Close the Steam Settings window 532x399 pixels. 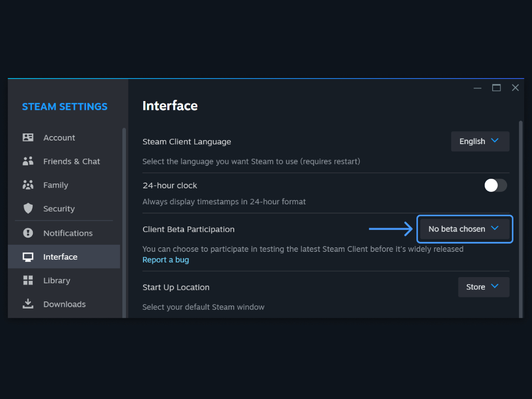tap(515, 88)
